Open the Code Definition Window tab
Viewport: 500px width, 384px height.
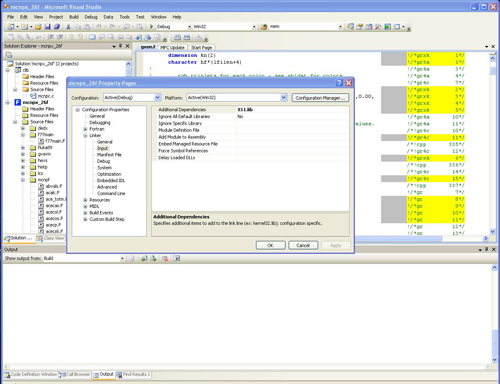(x=31, y=375)
